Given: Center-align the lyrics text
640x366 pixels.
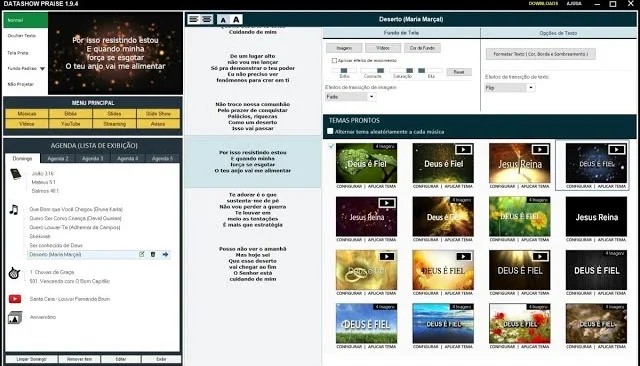Looking at the screenshot, I should pyautogui.click(x=207, y=19).
